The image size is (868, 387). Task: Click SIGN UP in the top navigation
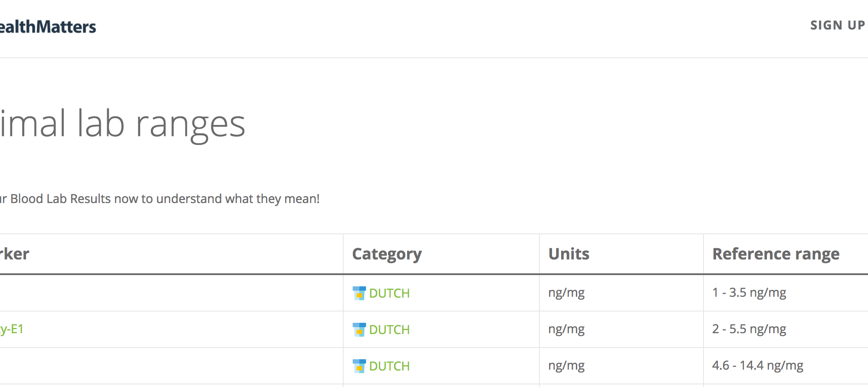click(x=837, y=26)
